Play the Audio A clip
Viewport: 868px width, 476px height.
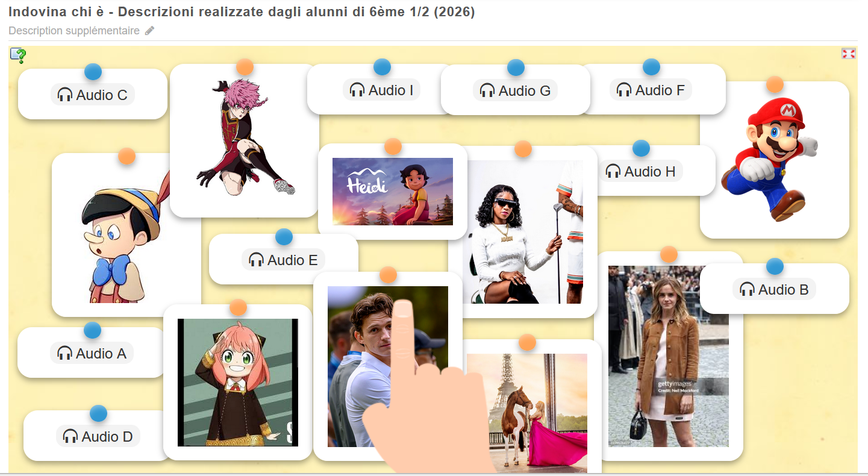coord(92,353)
